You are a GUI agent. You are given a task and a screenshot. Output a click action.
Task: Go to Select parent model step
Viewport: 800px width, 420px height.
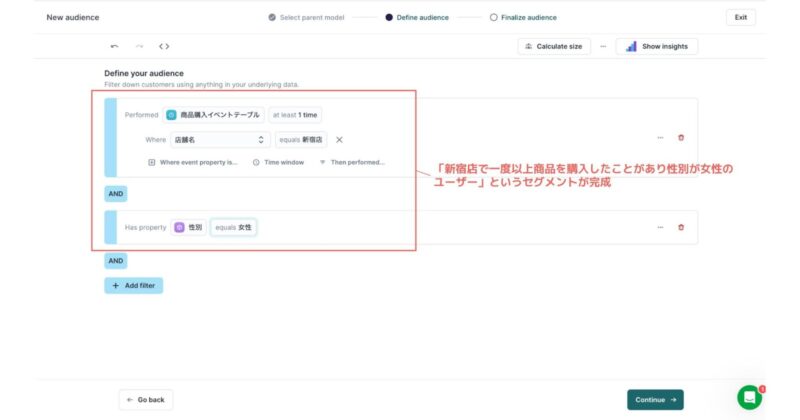(306, 17)
